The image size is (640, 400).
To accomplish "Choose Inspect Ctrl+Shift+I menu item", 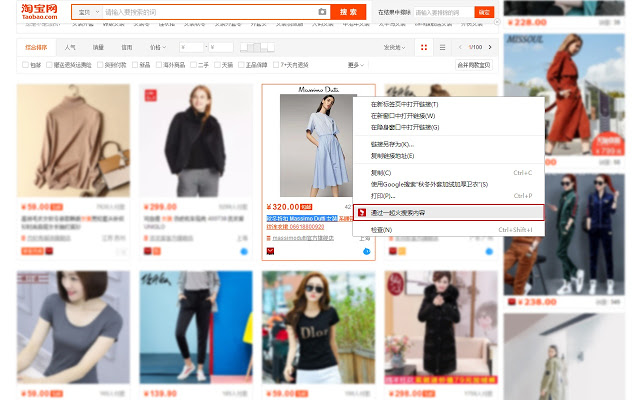I will 449,230.
